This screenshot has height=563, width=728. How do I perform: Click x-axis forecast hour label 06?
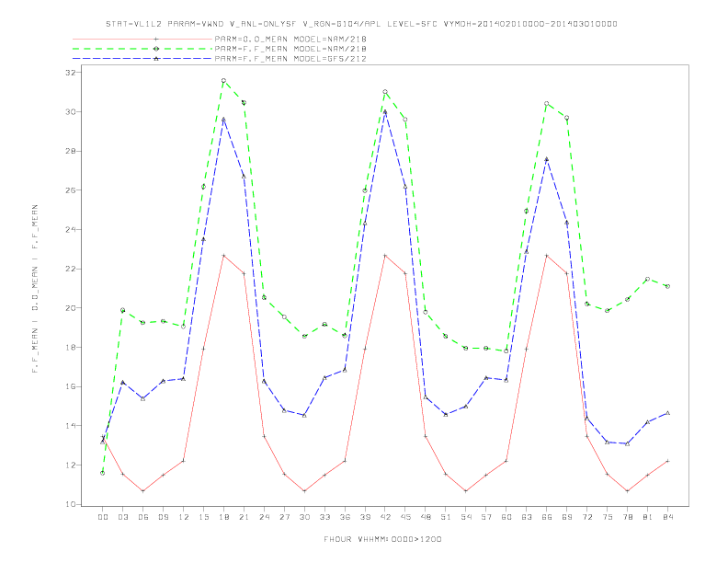pyautogui.click(x=143, y=517)
